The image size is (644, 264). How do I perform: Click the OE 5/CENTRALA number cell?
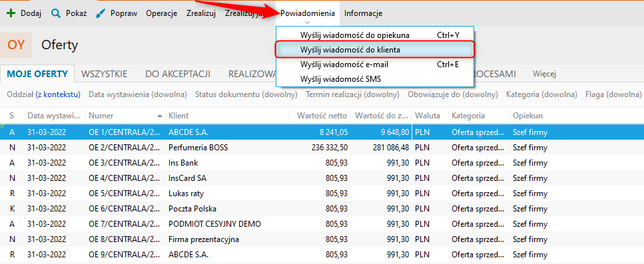pos(125,194)
